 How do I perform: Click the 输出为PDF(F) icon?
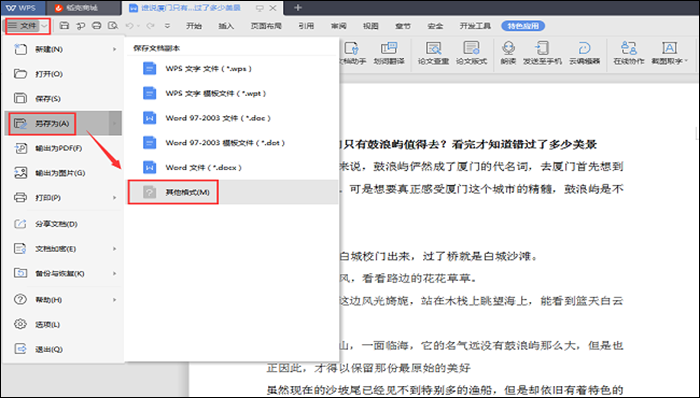tap(21, 148)
